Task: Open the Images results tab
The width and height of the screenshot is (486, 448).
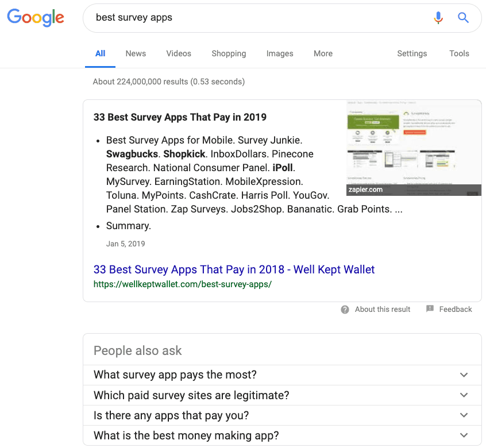Action: 280,53
